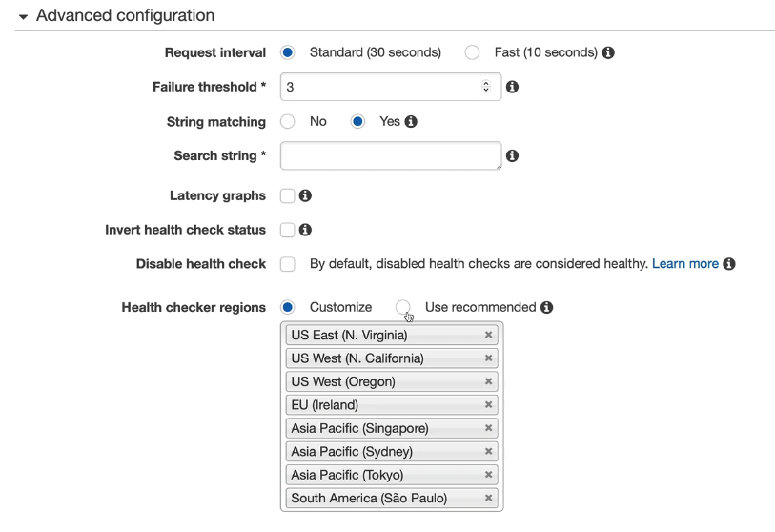The width and height of the screenshot is (775, 532).
Task: Click info icon after Learn more link
Action: point(729,264)
